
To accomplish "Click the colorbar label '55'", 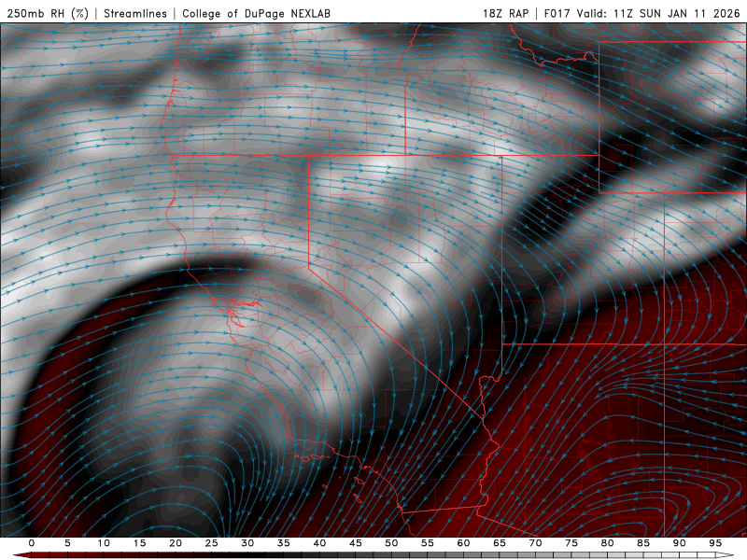I will (x=428, y=543).
